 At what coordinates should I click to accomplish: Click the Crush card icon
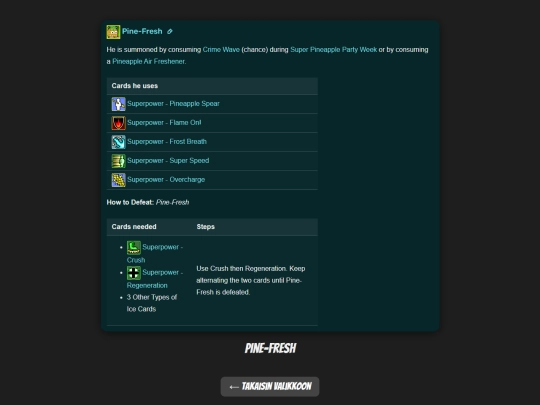pos(134,247)
